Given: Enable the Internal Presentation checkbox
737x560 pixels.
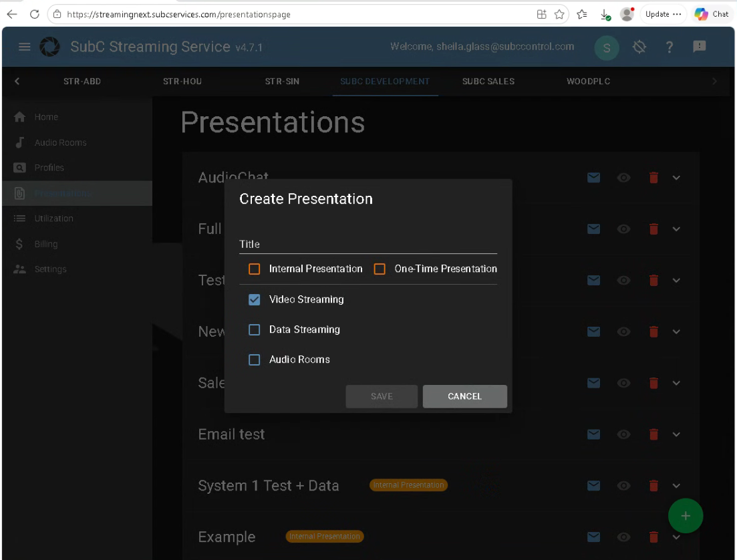Looking at the screenshot, I should [x=255, y=269].
